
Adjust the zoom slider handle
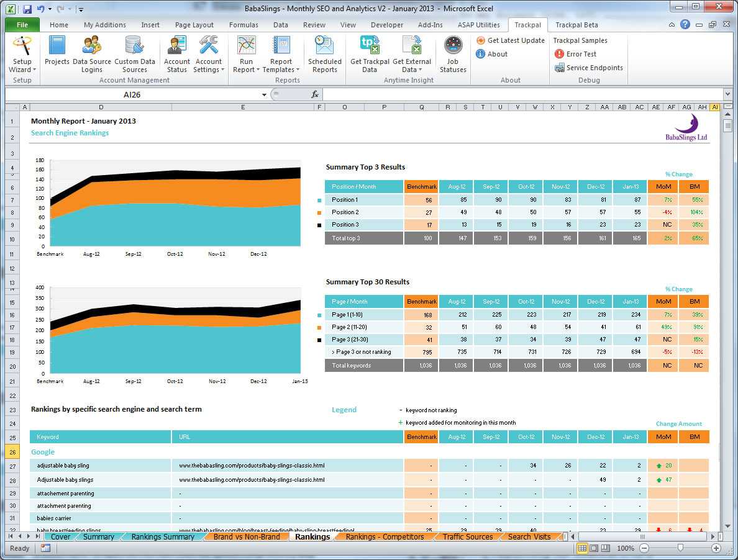click(x=680, y=548)
